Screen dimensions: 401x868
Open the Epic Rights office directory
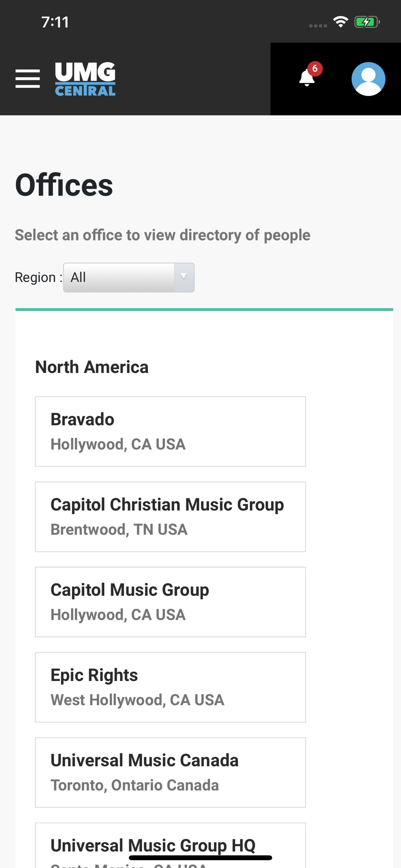coord(170,687)
